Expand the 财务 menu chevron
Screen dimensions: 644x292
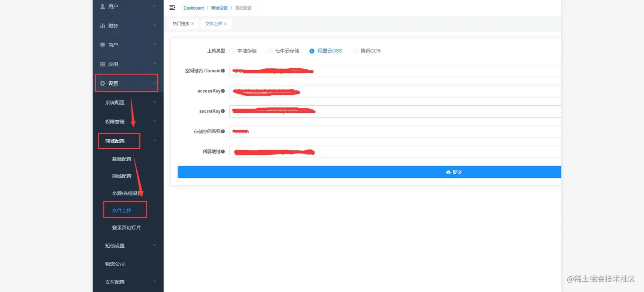pos(155,25)
